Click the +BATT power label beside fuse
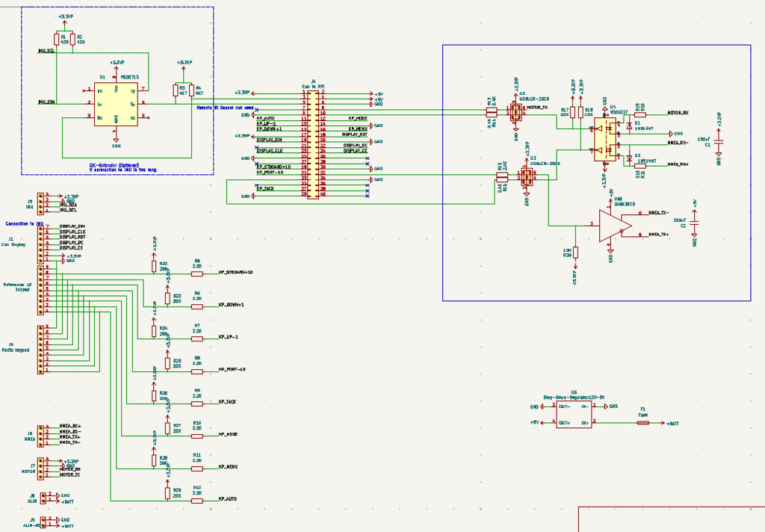 click(x=672, y=424)
